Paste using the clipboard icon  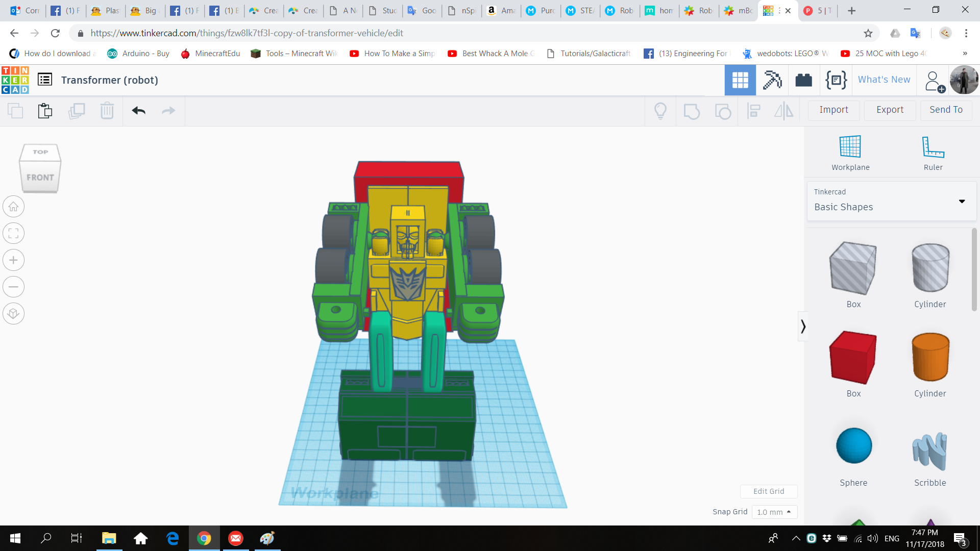click(45, 111)
